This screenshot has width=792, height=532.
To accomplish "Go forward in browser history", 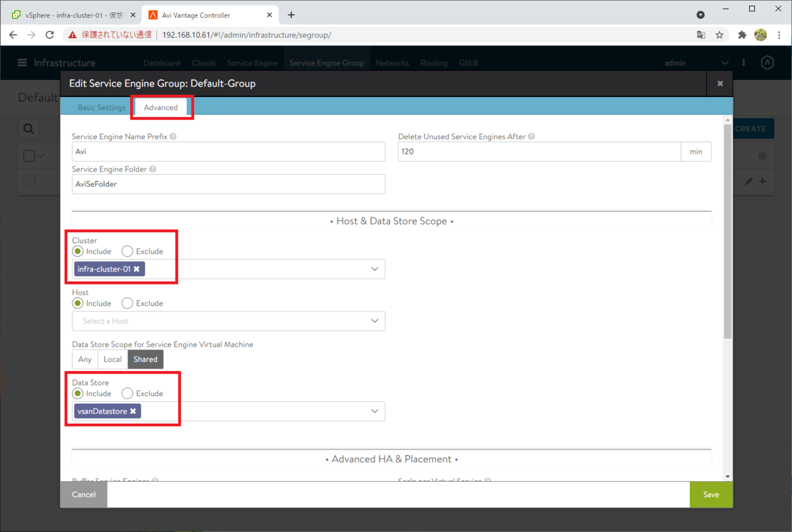I will point(31,35).
